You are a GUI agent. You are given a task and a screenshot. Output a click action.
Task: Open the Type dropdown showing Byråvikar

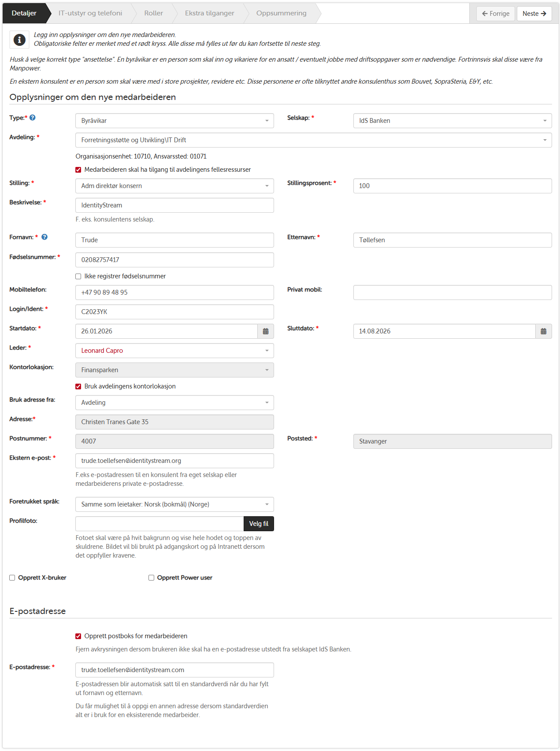tap(174, 121)
